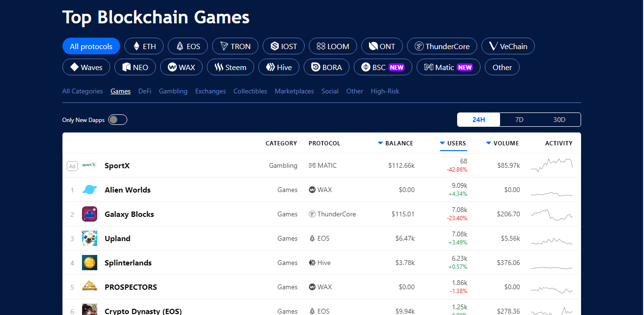The height and width of the screenshot is (315, 644).
Task: Click the Splinterlands game icon
Action: (x=90, y=263)
